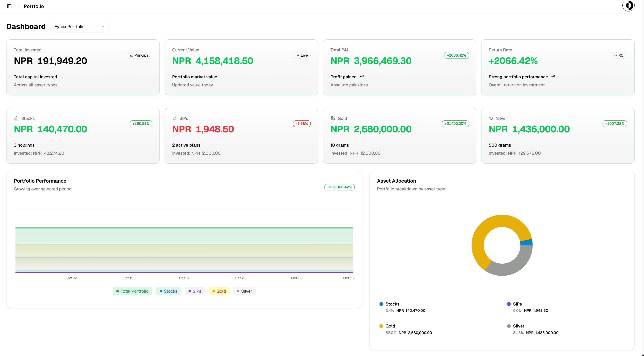The image size is (644, 356).
Task: Open the Dashboard heading section
Action: click(26, 26)
